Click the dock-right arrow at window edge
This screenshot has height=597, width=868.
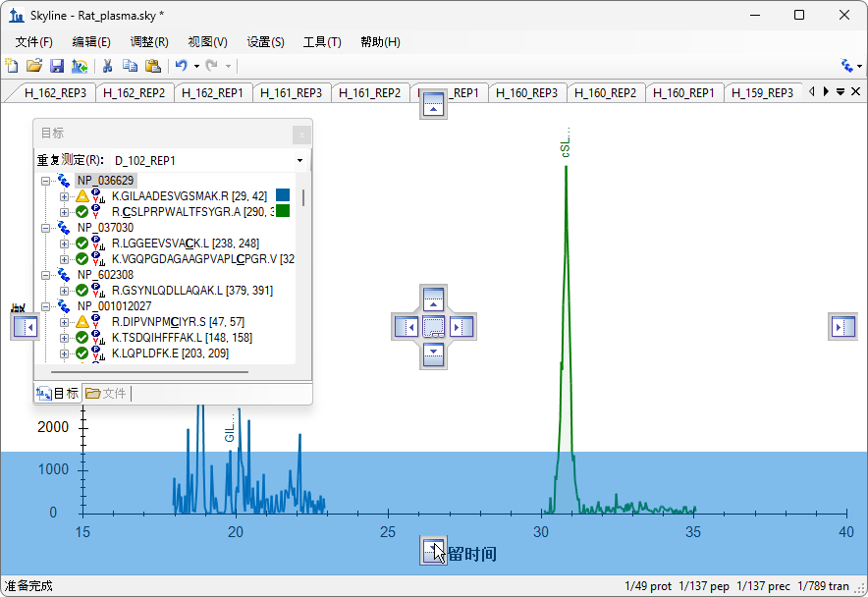pyautogui.click(x=842, y=327)
